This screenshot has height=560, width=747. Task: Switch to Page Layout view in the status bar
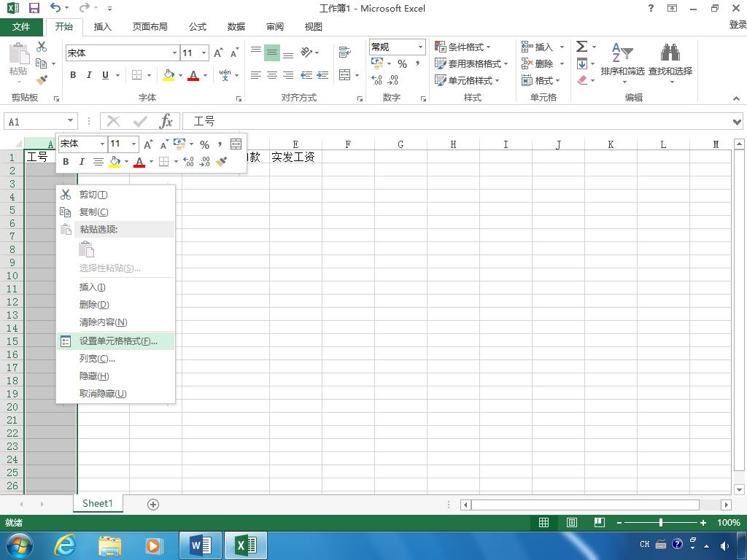572,522
